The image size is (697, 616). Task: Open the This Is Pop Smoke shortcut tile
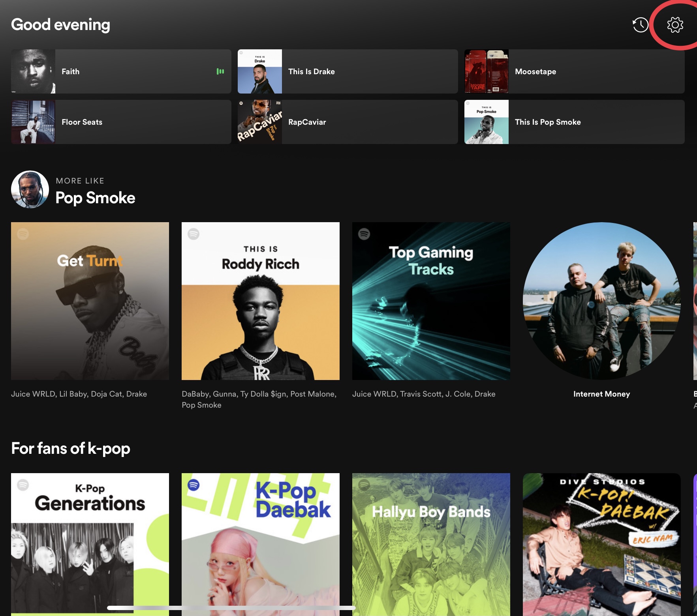click(575, 122)
